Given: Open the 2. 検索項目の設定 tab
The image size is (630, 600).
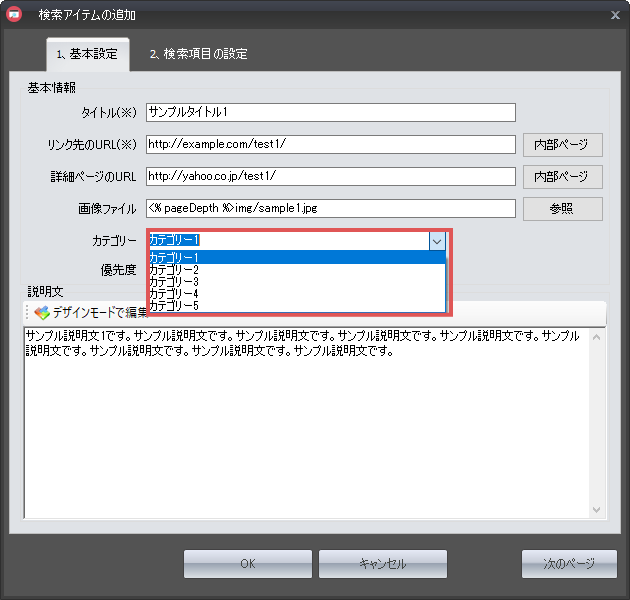Looking at the screenshot, I should 198,54.
